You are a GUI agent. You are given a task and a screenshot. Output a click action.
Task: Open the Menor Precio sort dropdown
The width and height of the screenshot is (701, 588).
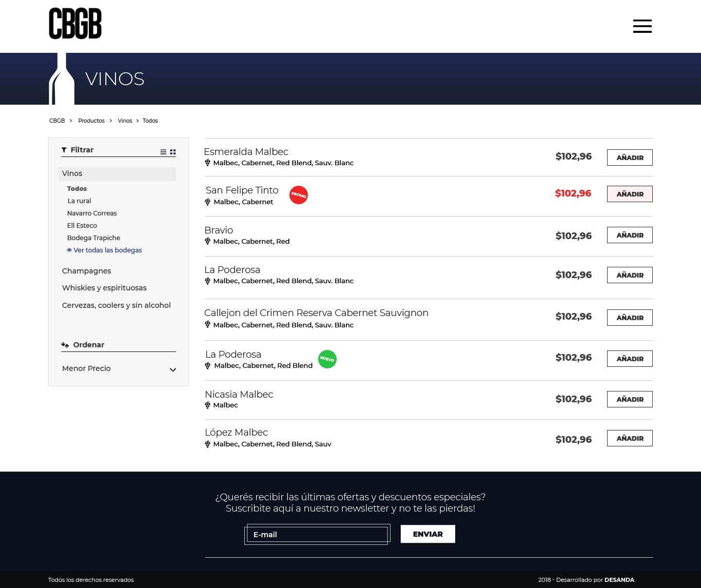pyautogui.click(x=119, y=368)
